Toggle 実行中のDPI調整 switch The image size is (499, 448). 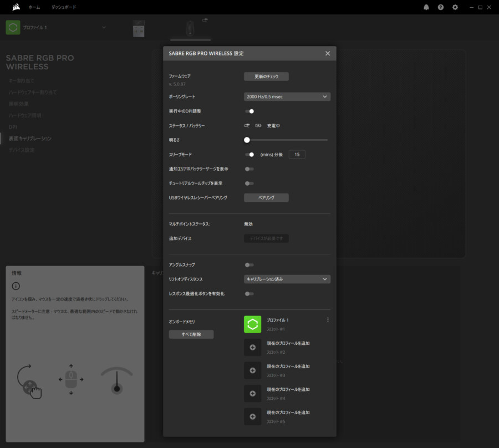pyautogui.click(x=249, y=111)
